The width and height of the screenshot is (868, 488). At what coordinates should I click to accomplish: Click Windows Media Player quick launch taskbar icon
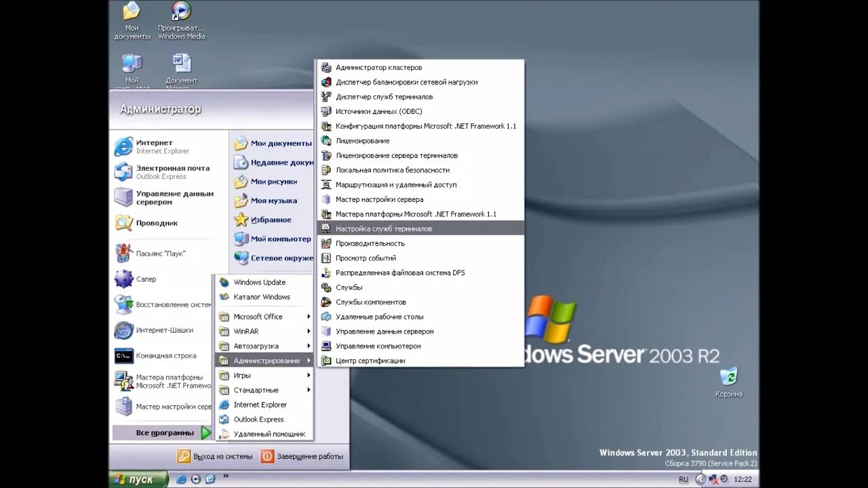196,479
